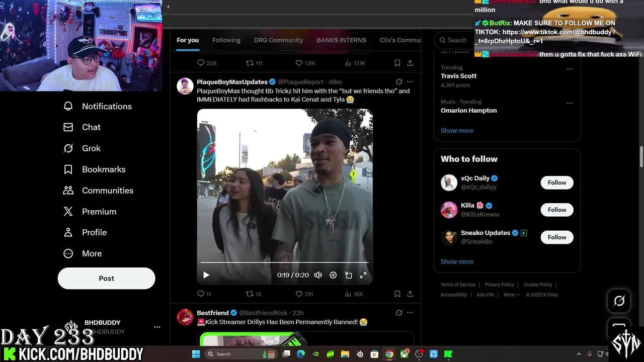Repost the post with 13 reposts
Screen dimensions: 644x362
tap(254, 294)
